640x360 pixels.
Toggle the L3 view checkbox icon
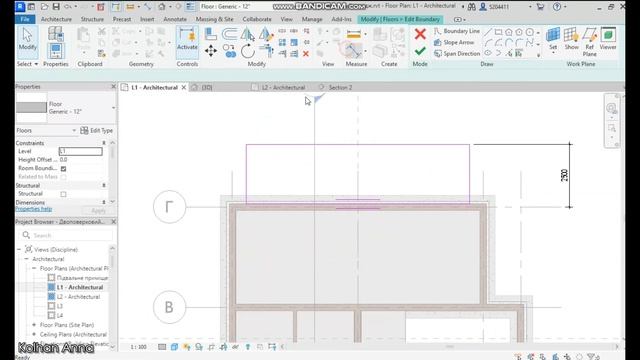(x=51, y=306)
